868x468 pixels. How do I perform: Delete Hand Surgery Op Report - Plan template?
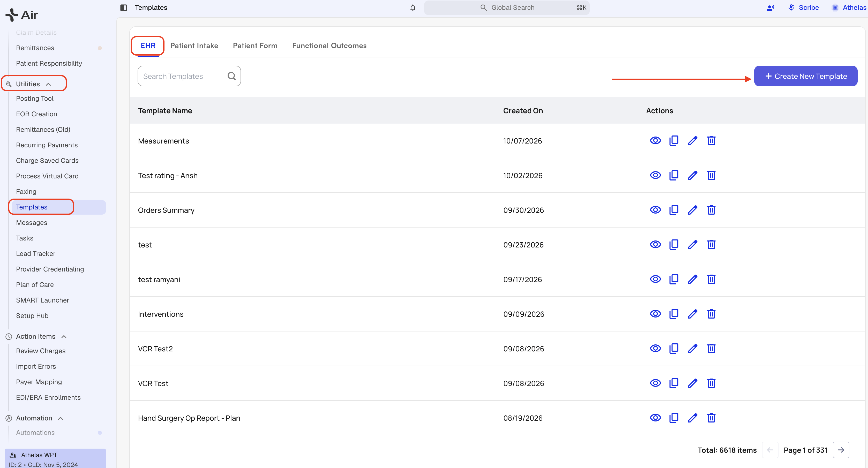[x=711, y=418]
